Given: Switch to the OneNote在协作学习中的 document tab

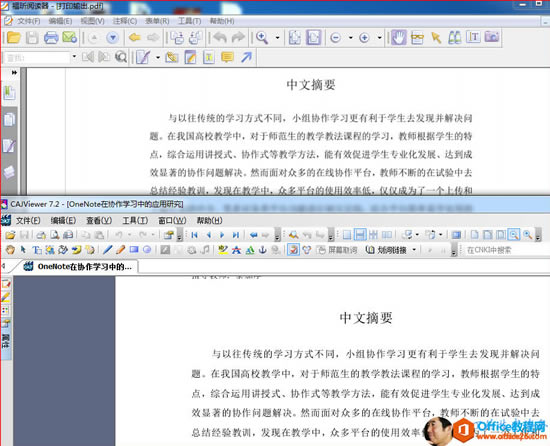Looking at the screenshot, I should (79, 267).
